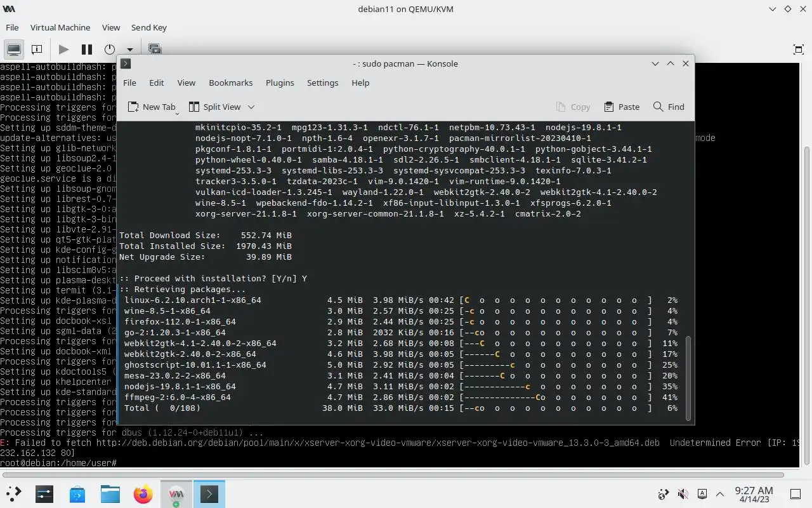Open the Konsole File menu
Screen dimensions: 812x508
tap(129, 83)
